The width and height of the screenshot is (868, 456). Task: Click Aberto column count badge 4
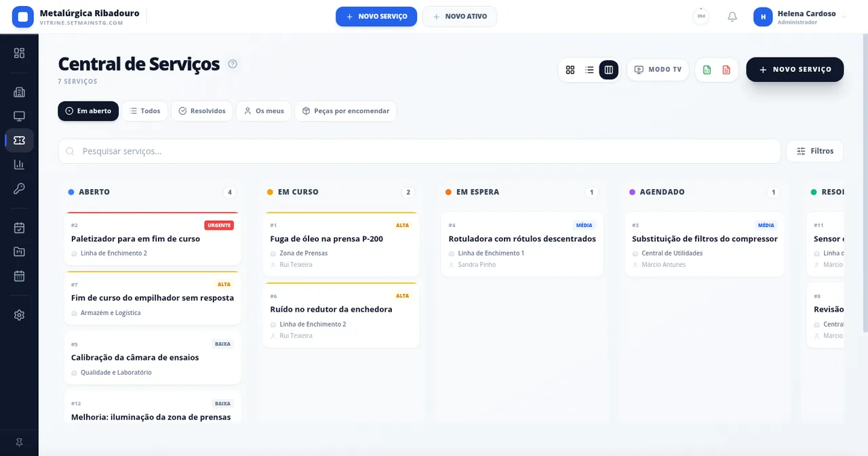click(230, 192)
